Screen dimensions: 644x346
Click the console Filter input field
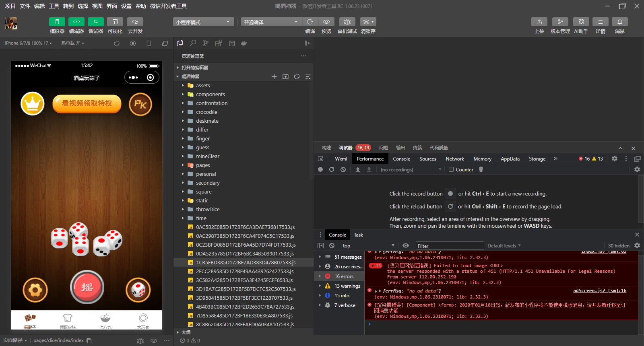click(449, 246)
